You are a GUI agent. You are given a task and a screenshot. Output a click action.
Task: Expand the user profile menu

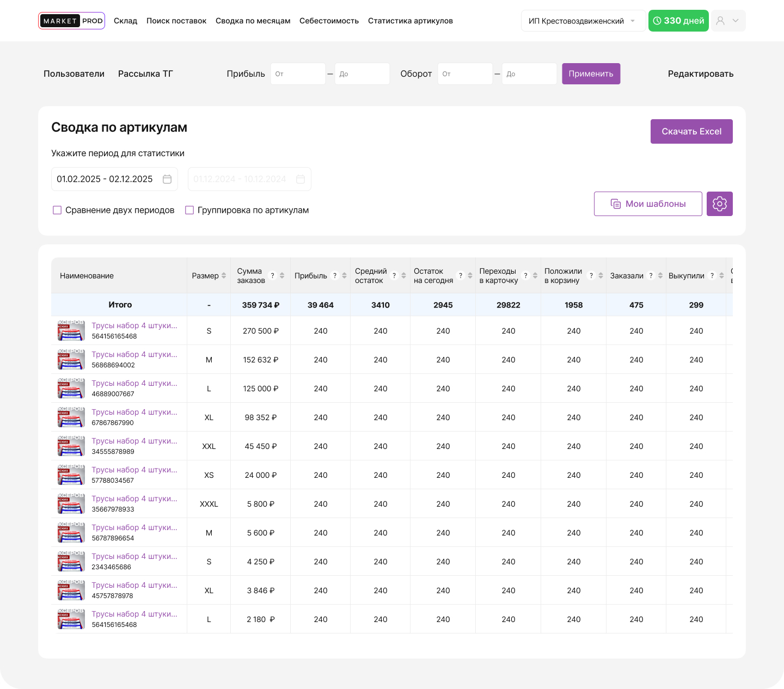(728, 21)
